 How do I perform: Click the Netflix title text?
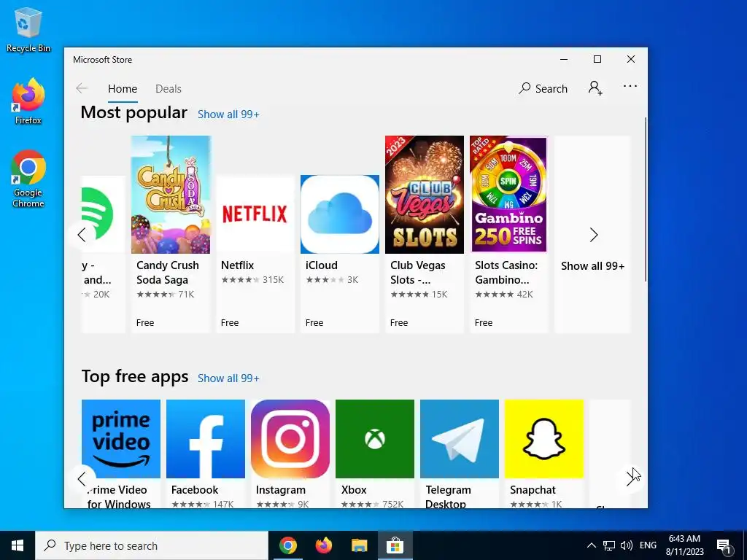237,265
